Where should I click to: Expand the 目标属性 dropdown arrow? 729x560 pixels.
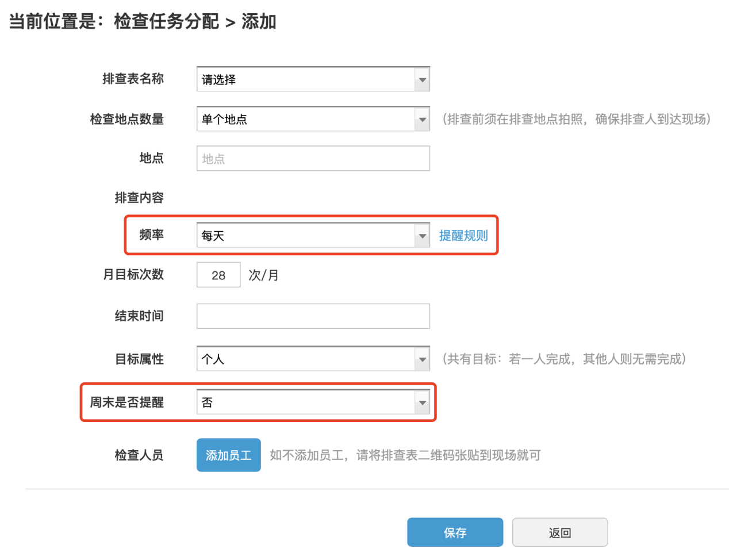(x=423, y=359)
